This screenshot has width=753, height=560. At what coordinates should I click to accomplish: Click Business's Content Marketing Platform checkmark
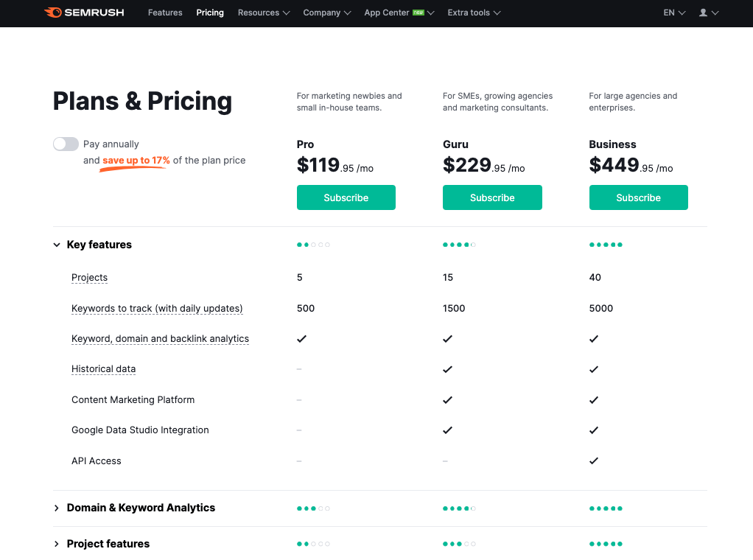coord(594,399)
